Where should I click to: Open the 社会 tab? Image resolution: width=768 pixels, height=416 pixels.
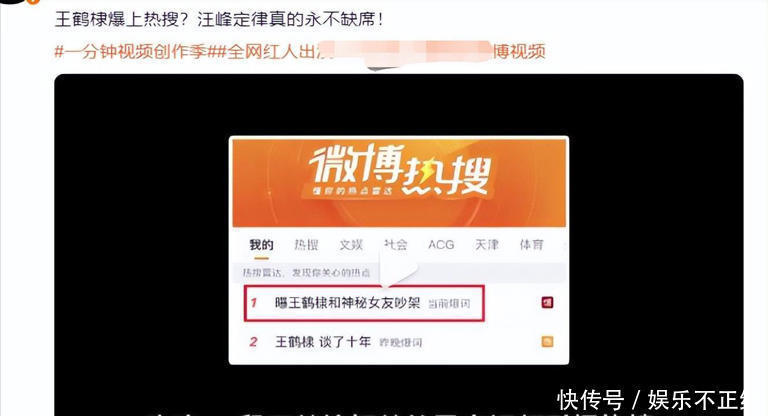pyautogui.click(x=396, y=245)
